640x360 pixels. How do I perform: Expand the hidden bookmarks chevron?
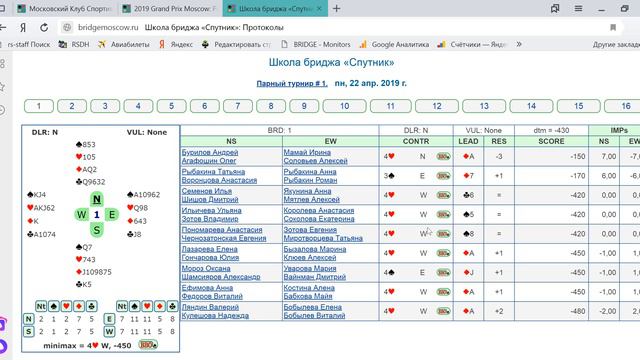(x=519, y=44)
